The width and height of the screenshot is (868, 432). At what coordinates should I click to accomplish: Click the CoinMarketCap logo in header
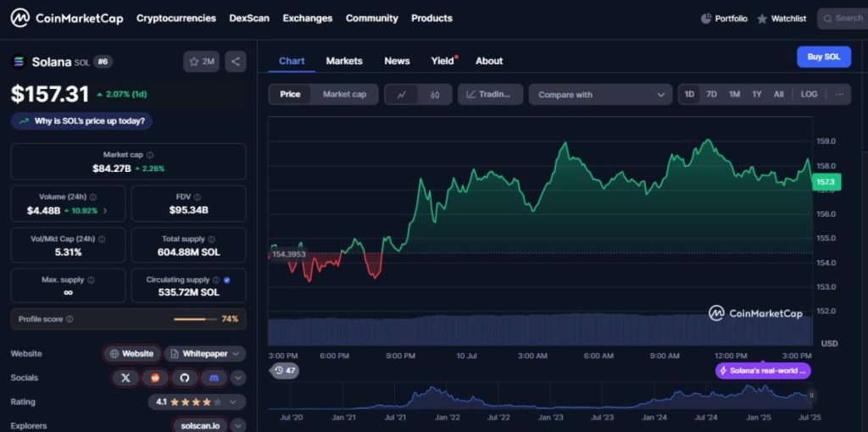point(67,18)
